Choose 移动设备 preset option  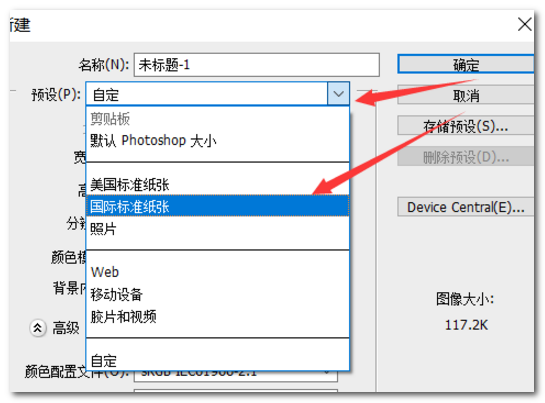218,295
